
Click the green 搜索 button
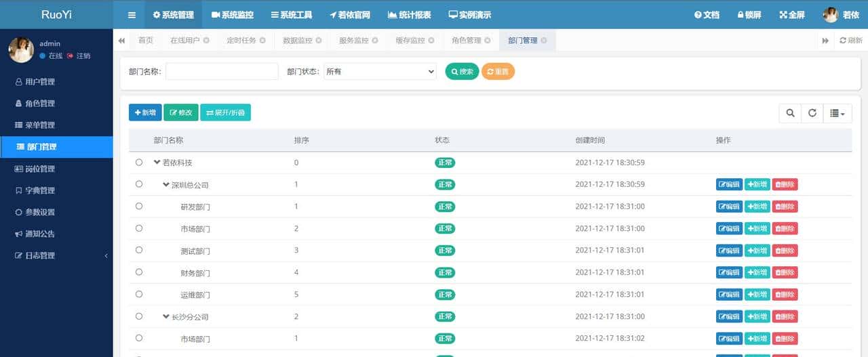(462, 71)
